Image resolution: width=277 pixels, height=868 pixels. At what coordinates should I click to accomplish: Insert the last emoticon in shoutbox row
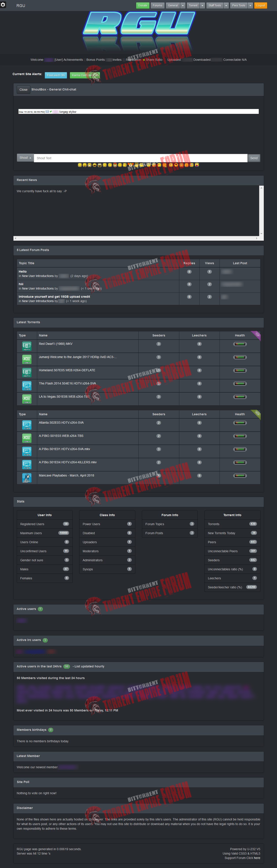197,165
